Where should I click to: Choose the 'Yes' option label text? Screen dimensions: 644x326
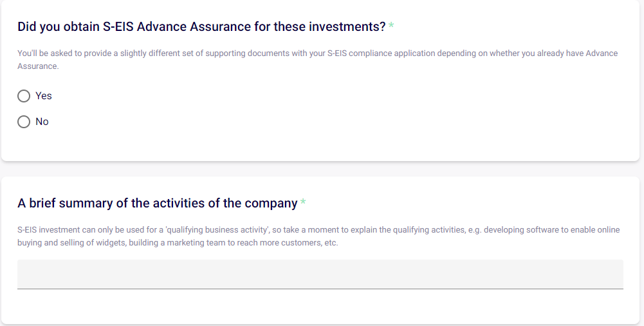44,96
